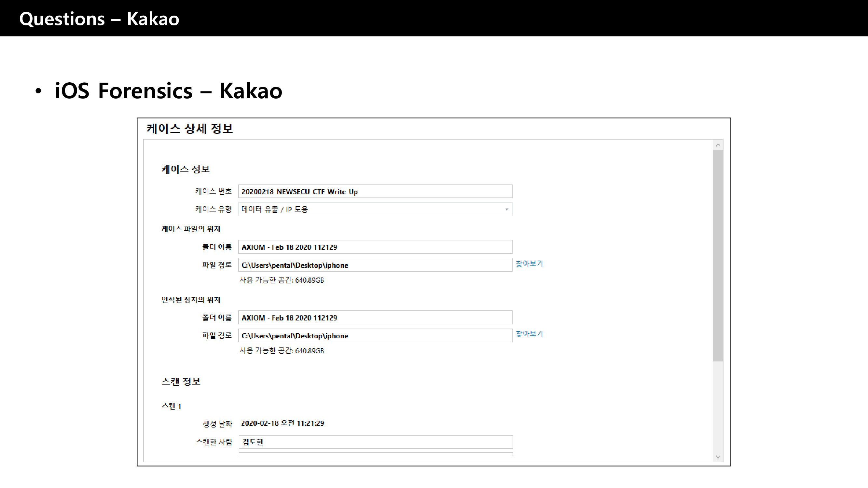Click the 케이스 번호 input field
The width and height of the screenshot is (868, 488).
375,191
